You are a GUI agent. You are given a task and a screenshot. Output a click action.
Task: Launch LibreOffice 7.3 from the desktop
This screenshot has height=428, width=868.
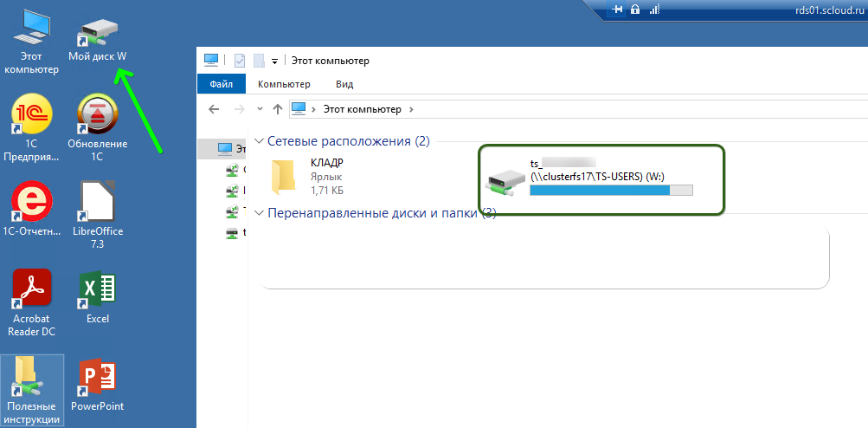coord(98,216)
